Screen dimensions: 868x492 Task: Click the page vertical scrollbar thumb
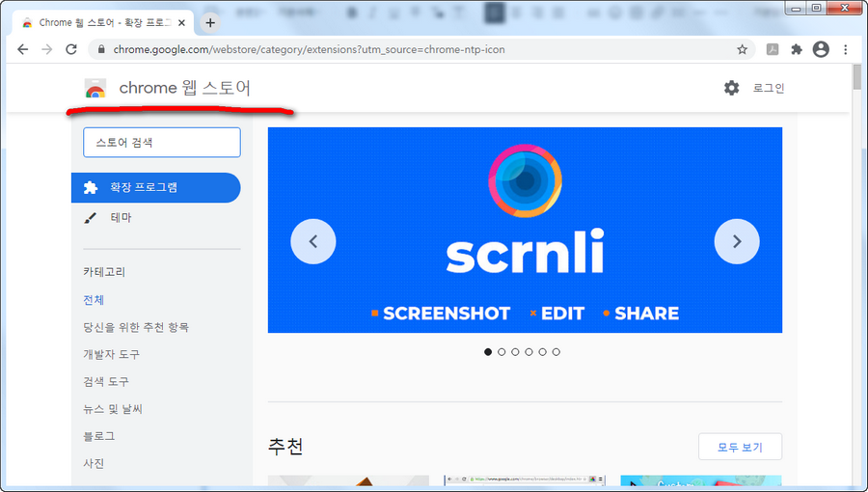point(857,77)
